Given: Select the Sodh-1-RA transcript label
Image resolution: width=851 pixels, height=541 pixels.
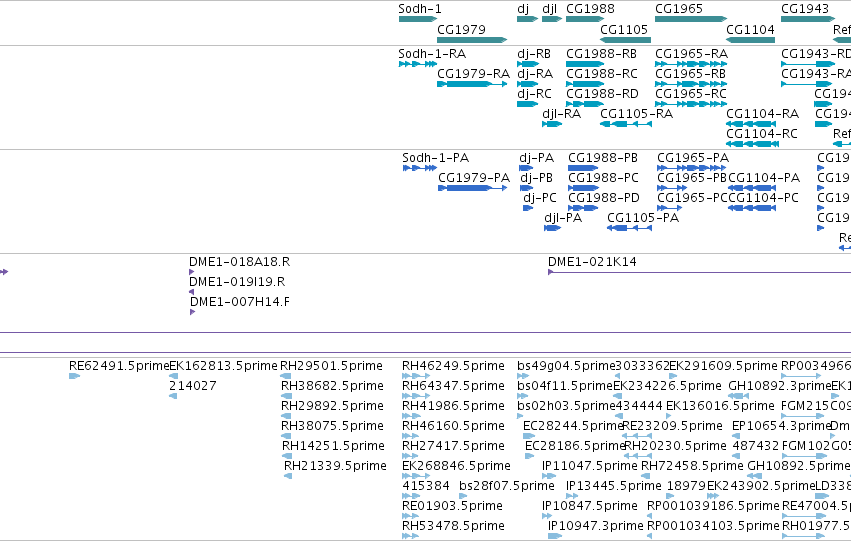Looking at the screenshot, I should [x=432, y=54].
